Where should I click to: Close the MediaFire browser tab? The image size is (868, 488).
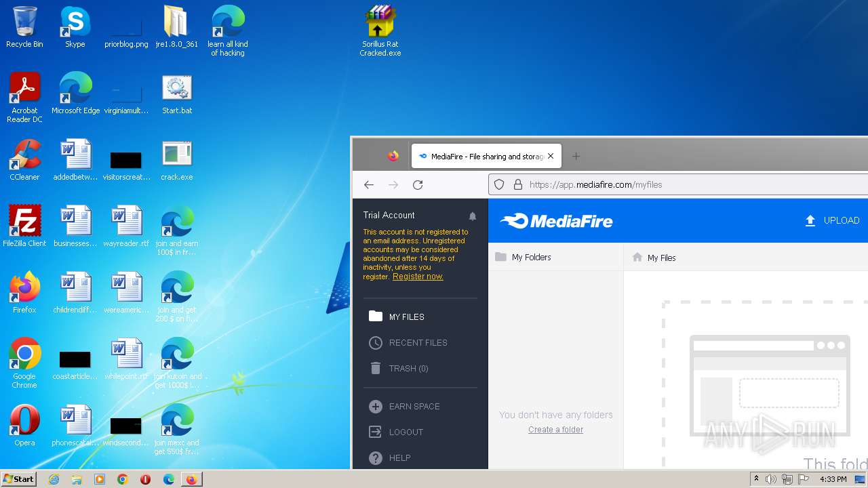pos(551,156)
